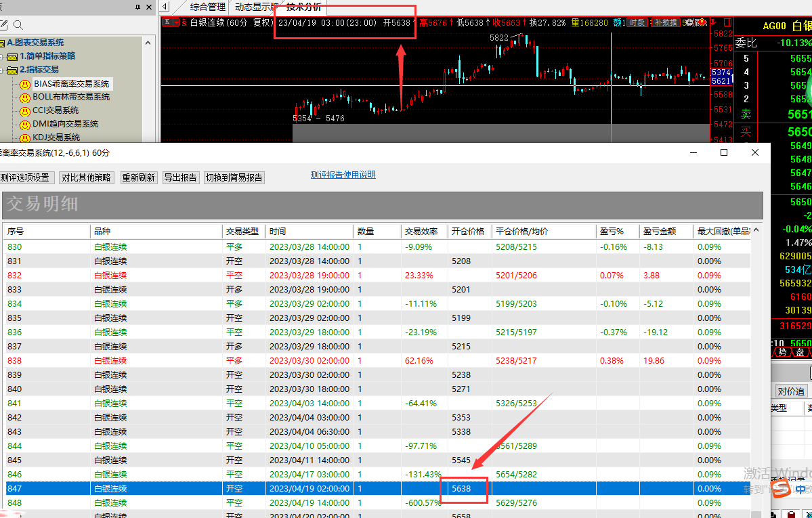This screenshot has width=812, height=518.
Task: Click the left arrow tab scroll icon
Action: tap(165, 7)
